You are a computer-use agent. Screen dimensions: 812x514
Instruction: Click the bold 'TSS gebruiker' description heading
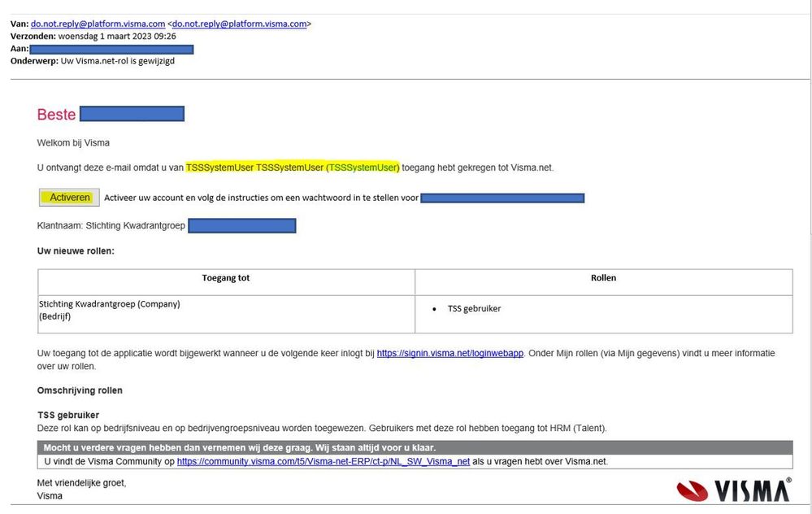click(67, 415)
